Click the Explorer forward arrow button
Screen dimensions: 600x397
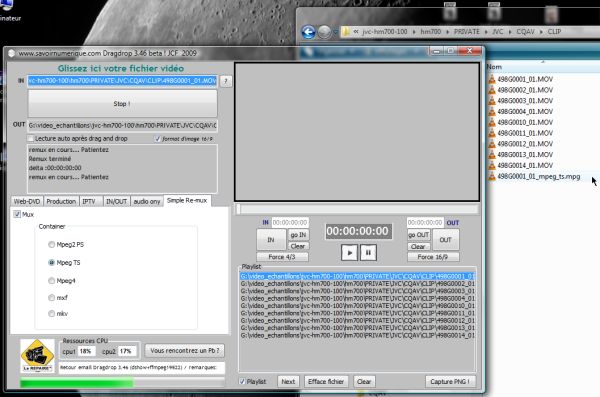[324, 32]
